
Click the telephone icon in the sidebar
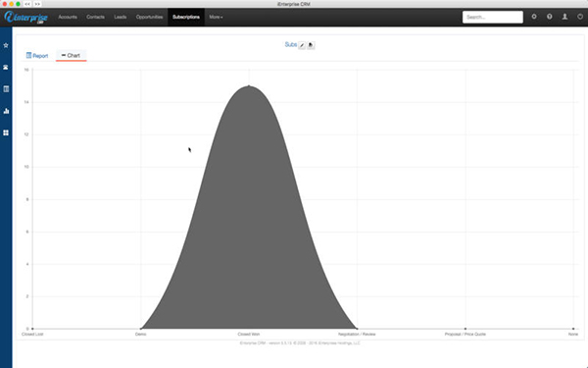6,67
